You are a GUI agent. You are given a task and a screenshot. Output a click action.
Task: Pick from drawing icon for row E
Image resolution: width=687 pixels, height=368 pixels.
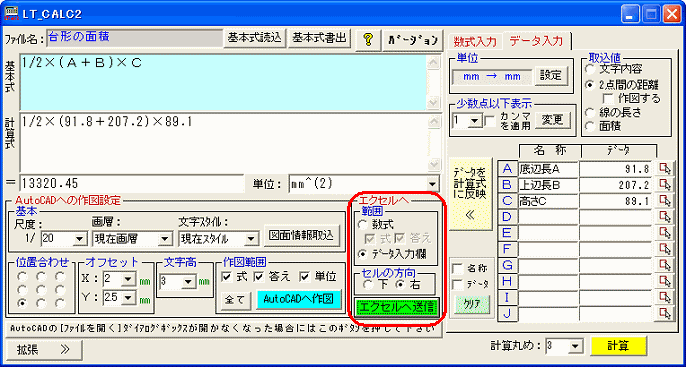[x=666, y=234]
